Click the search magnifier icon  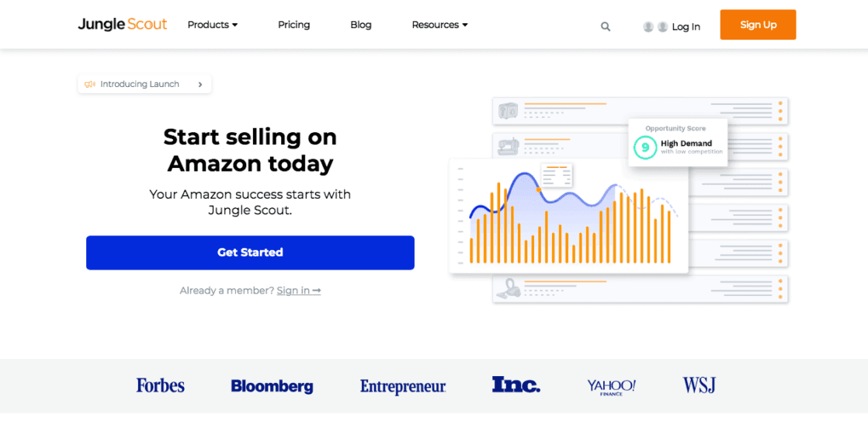606,26
